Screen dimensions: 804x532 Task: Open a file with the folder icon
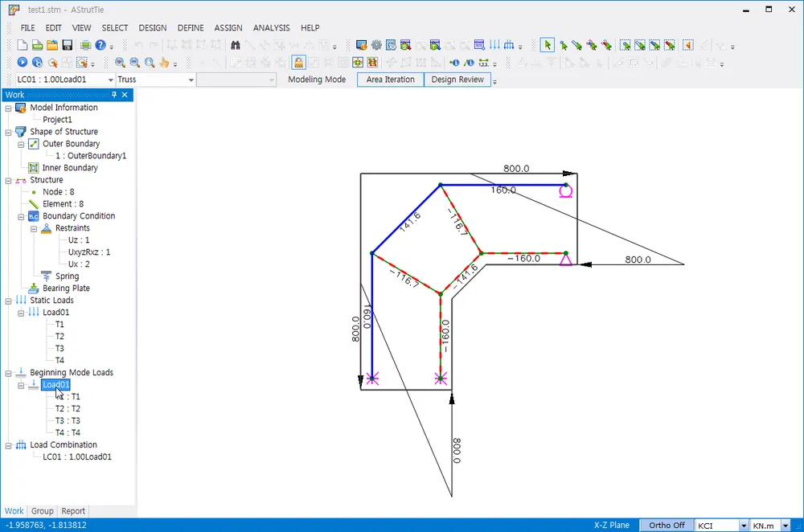coord(51,46)
